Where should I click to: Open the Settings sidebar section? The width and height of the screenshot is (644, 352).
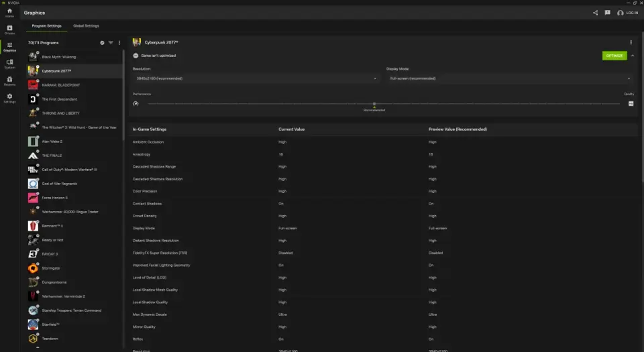(x=9, y=98)
